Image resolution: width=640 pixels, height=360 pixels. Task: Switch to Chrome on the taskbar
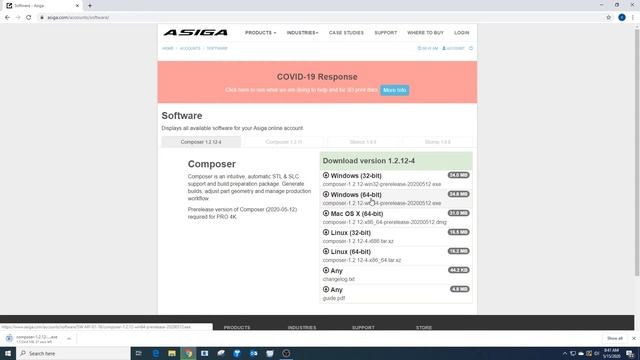188,353
